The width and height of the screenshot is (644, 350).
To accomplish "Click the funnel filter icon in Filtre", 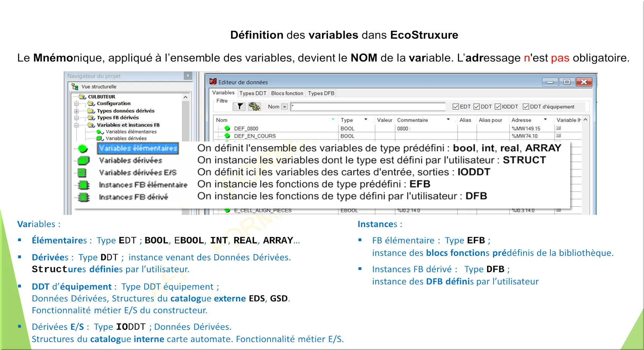I will pos(239,107).
